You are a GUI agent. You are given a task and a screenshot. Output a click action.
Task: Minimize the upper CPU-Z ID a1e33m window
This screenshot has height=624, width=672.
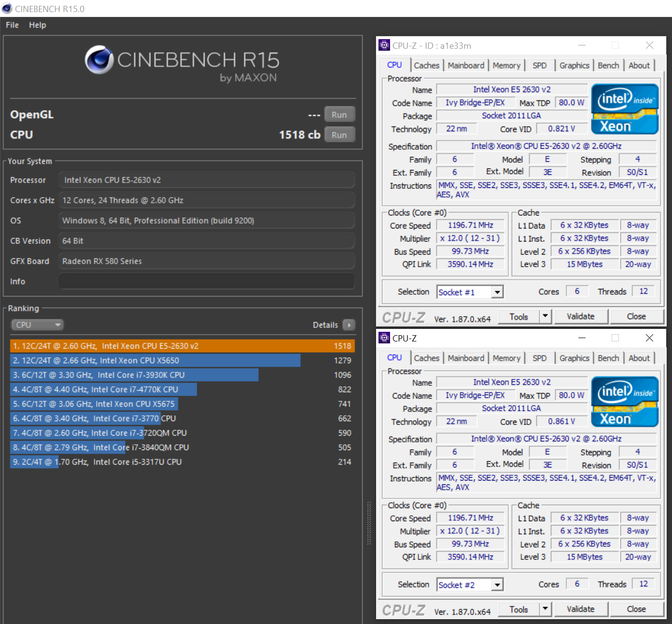point(582,45)
